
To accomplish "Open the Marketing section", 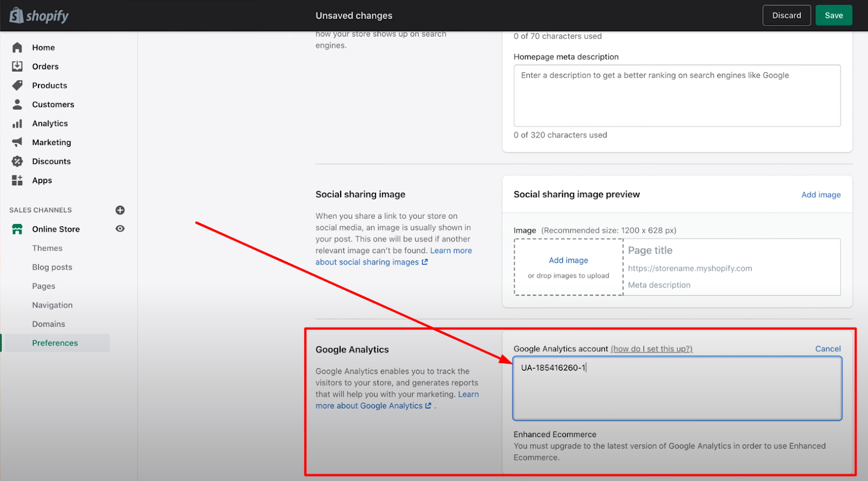I will [52, 142].
